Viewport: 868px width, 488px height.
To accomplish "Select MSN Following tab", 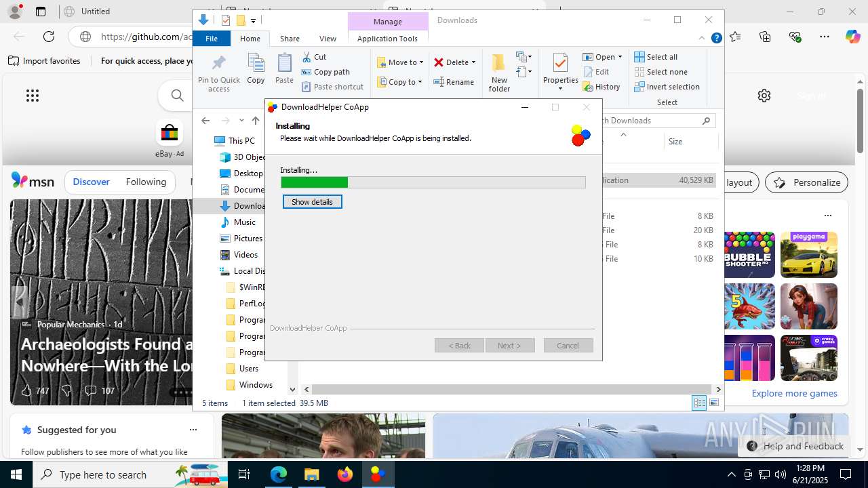I will click(146, 182).
